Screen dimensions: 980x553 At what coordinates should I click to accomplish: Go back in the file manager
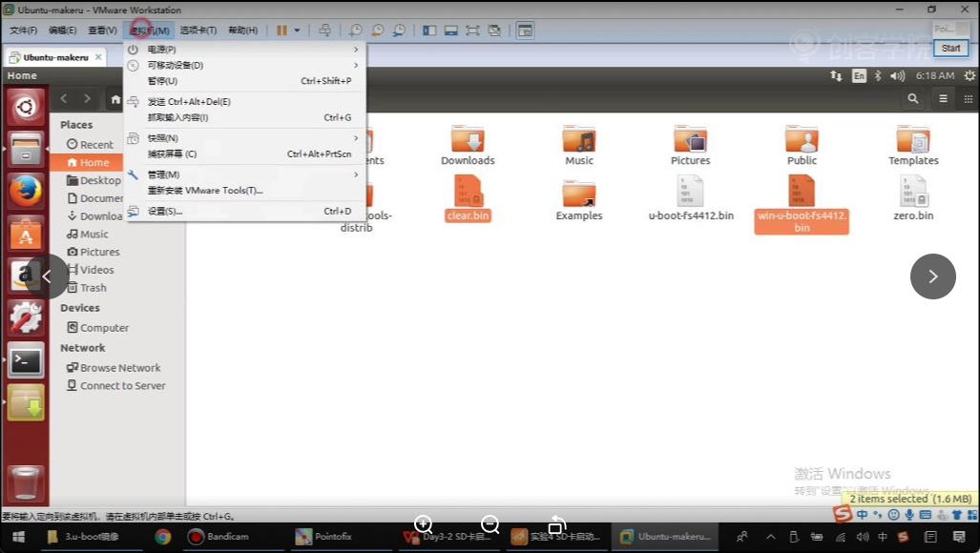[x=64, y=98]
